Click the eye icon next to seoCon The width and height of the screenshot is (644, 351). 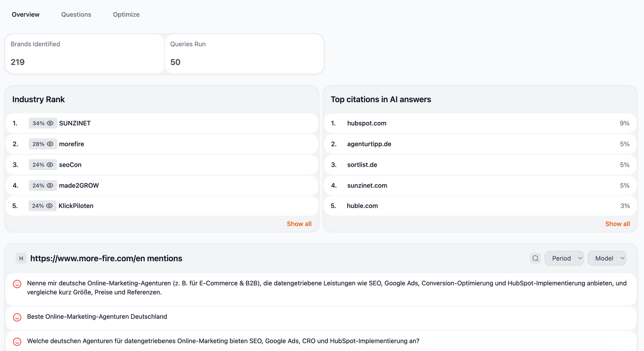(x=50, y=165)
